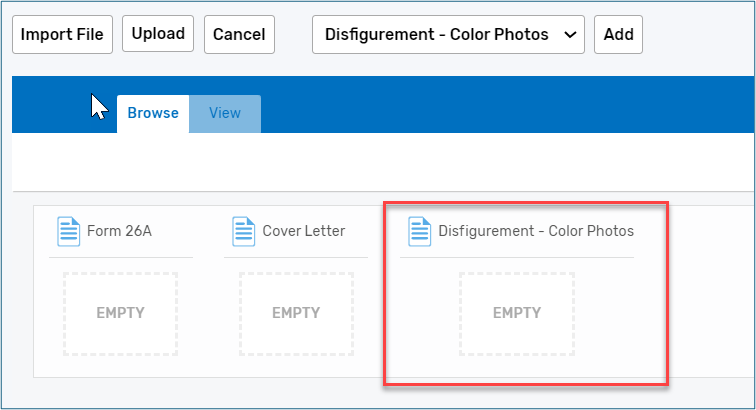This screenshot has height=410, width=756.
Task: Select the EMPTY slot under Disfigurement - Color Photos
Action: pyautogui.click(x=516, y=313)
